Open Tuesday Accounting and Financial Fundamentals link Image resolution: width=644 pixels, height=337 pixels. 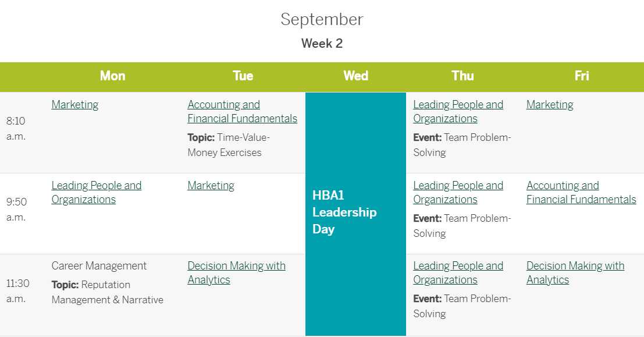pos(243,111)
